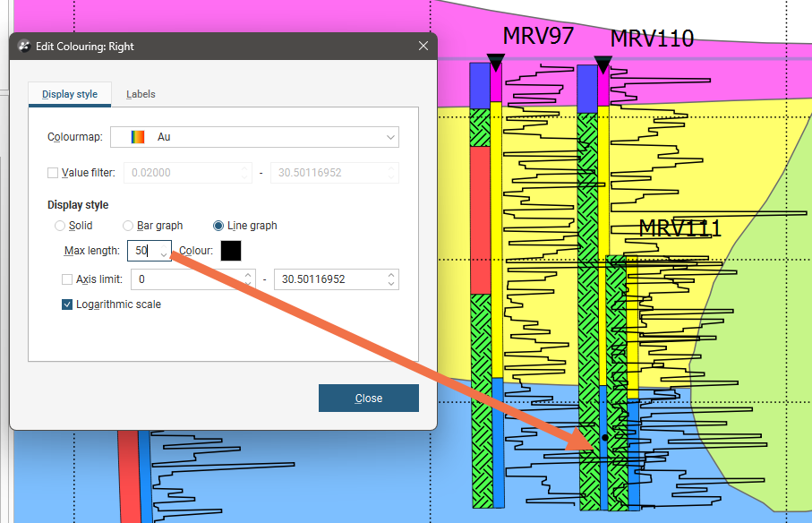Click the black point on the MRV110 drillhole

point(604,437)
